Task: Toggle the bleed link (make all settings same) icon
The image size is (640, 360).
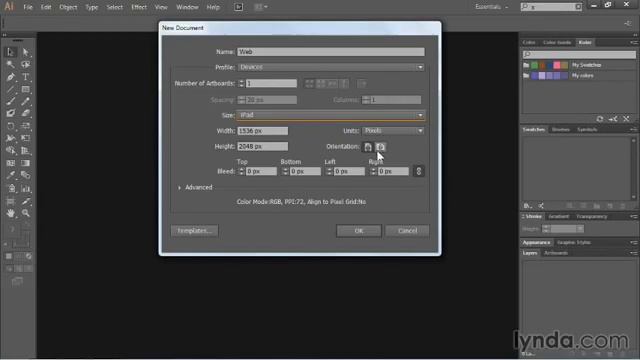Action: 418,171
